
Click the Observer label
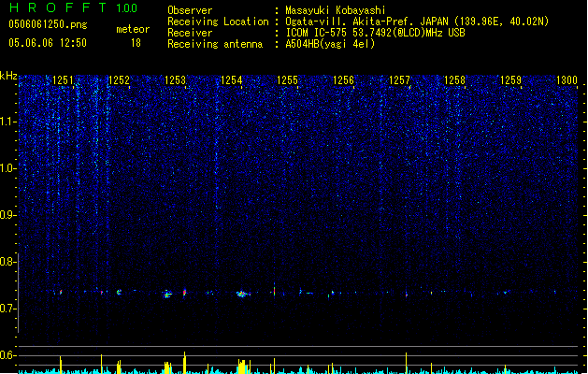tap(190, 10)
